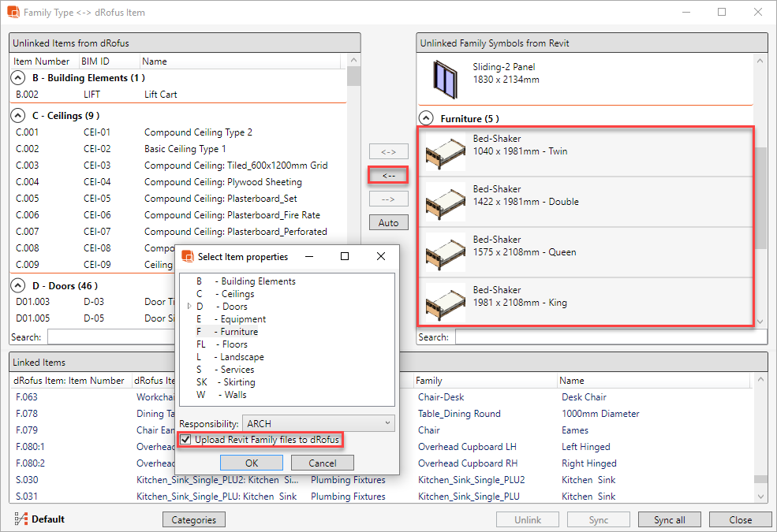Click the Auto link button
The width and height of the screenshot is (777, 532).
pos(388,223)
